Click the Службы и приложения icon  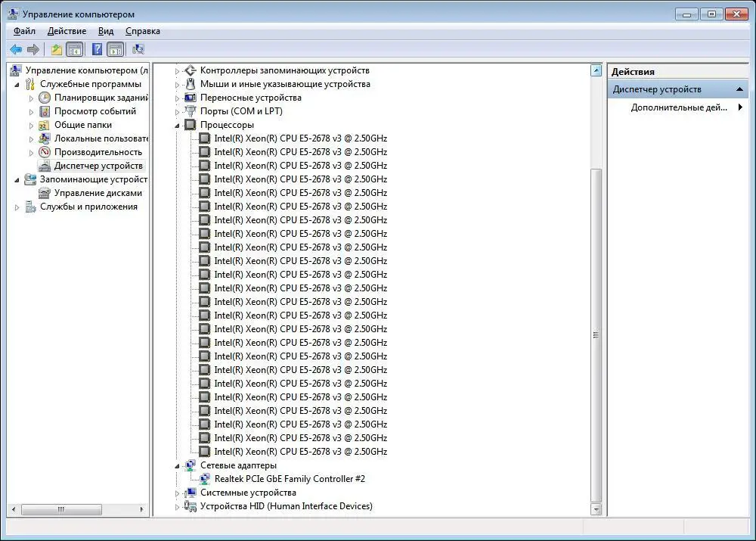pyautogui.click(x=30, y=207)
